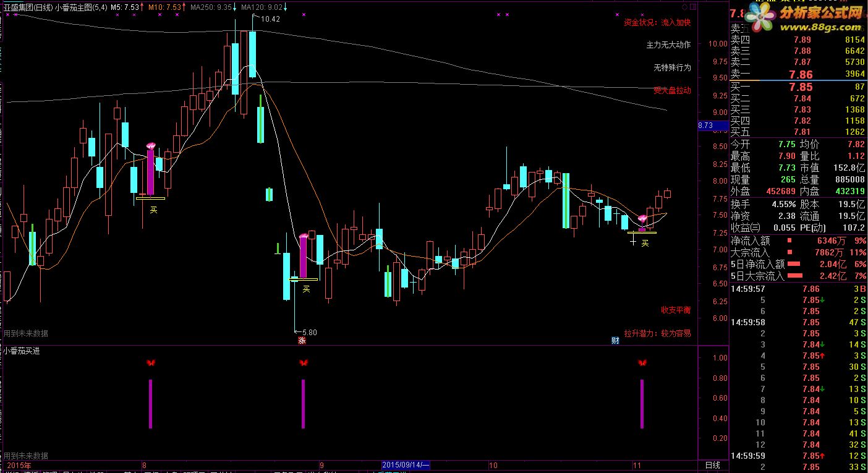Screen dimensions: 868x473
Task: Click the 卖四 row at 7.89
Action: point(798,40)
